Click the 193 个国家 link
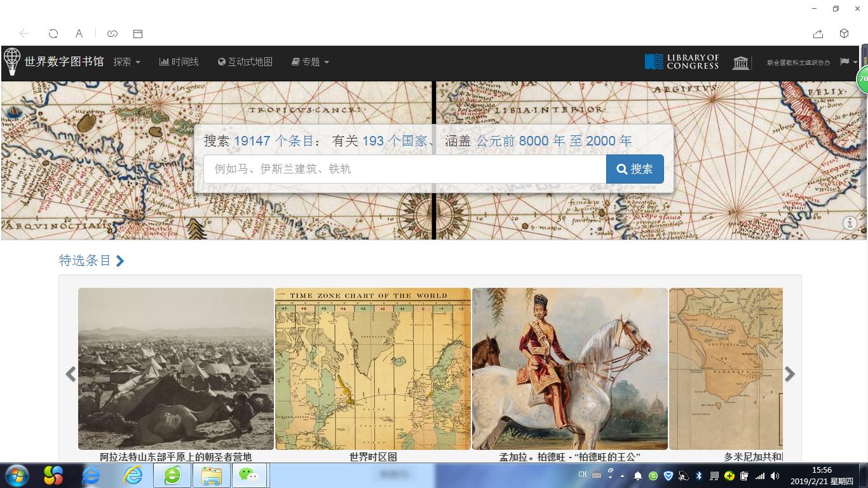Image resolution: width=868 pixels, height=488 pixels. pos(395,141)
